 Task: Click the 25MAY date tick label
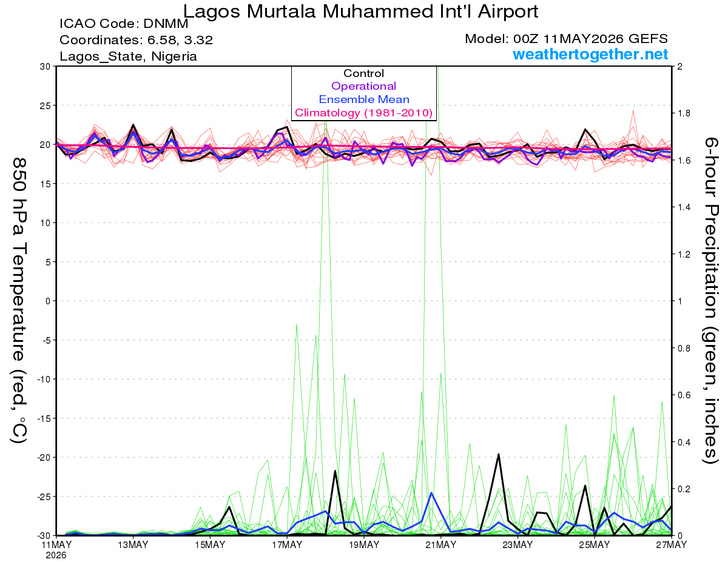595,544
